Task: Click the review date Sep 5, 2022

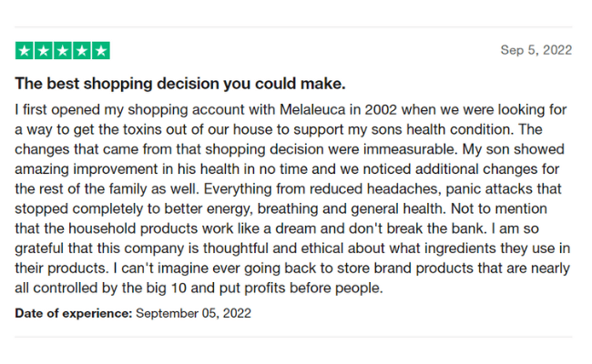Action: 536,50
